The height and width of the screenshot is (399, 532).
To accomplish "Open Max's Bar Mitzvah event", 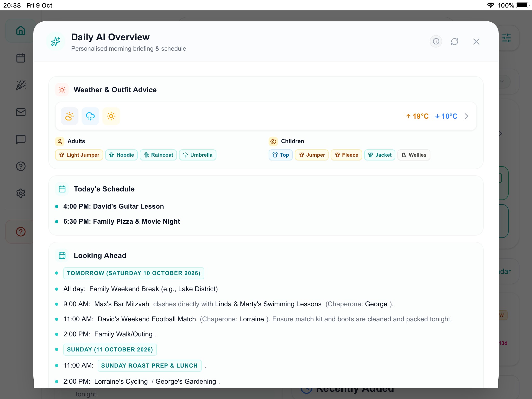I will (122, 304).
